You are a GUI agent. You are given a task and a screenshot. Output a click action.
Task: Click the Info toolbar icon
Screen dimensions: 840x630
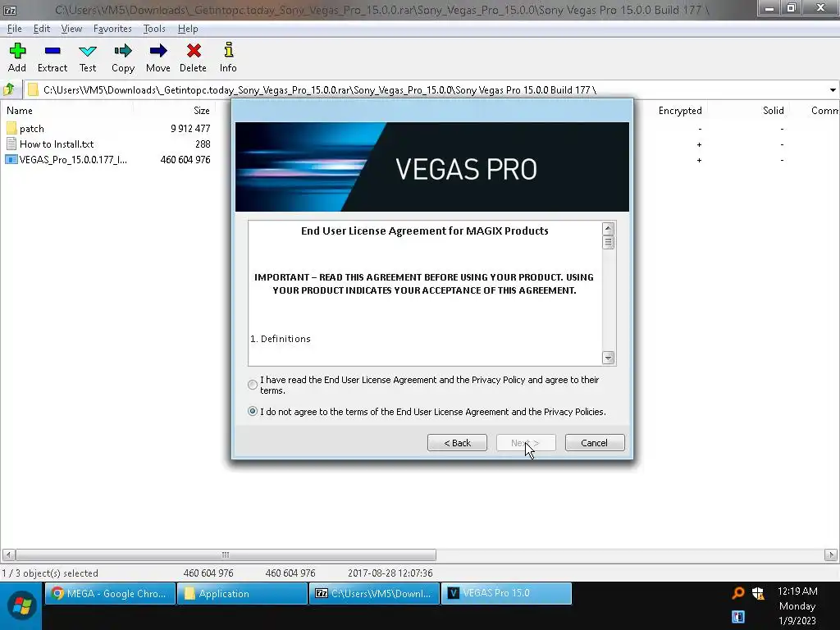[228, 50]
